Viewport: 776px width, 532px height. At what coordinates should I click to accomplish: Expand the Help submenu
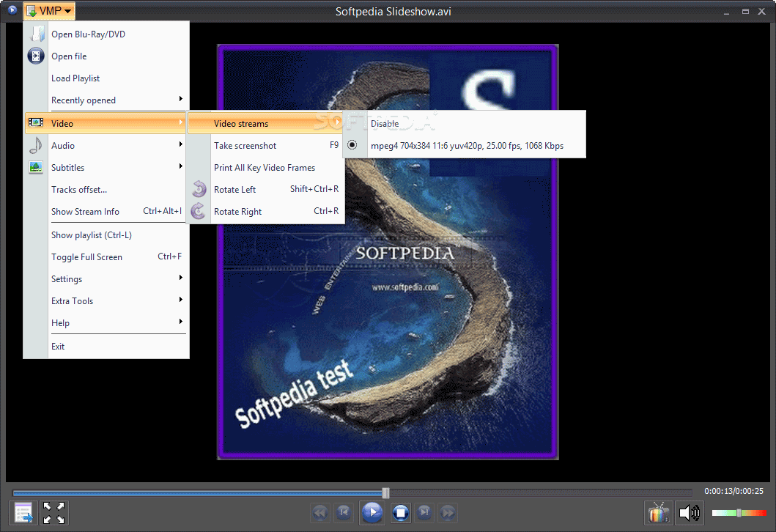point(106,322)
